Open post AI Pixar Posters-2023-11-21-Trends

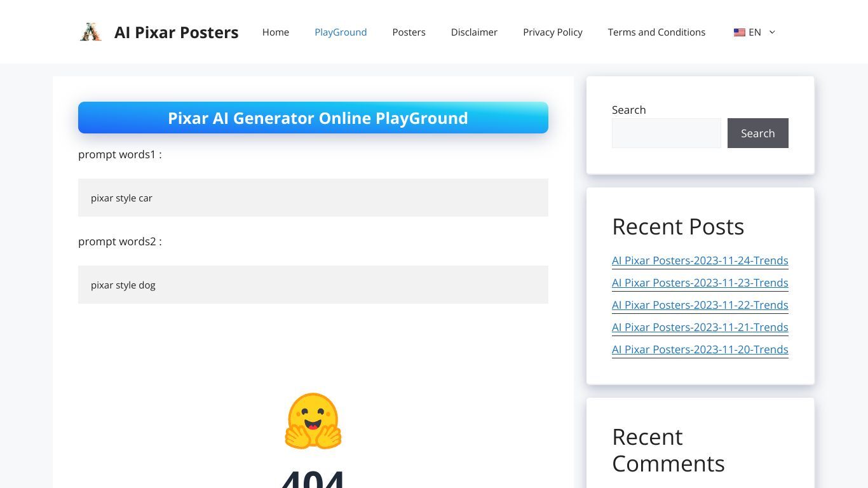[700, 327]
